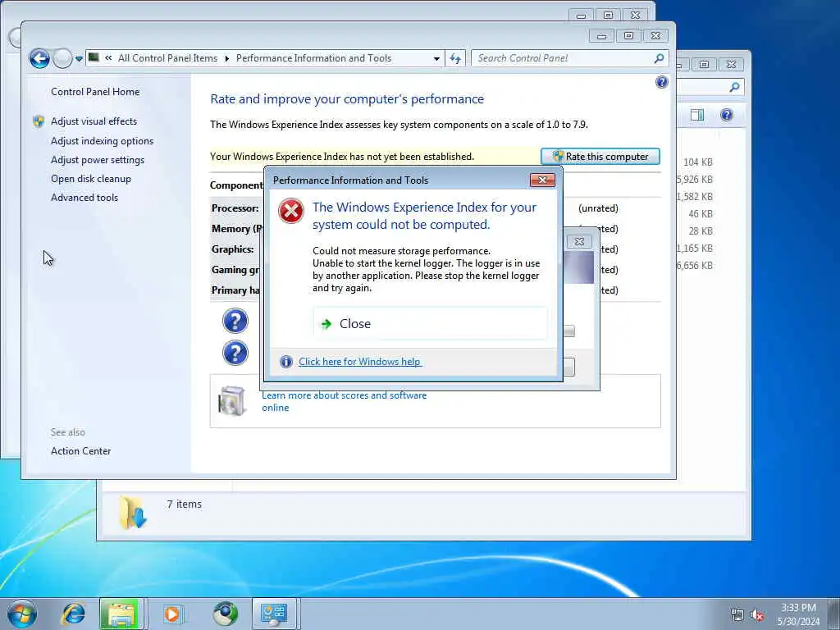Open Adjust power settings

[98, 160]
